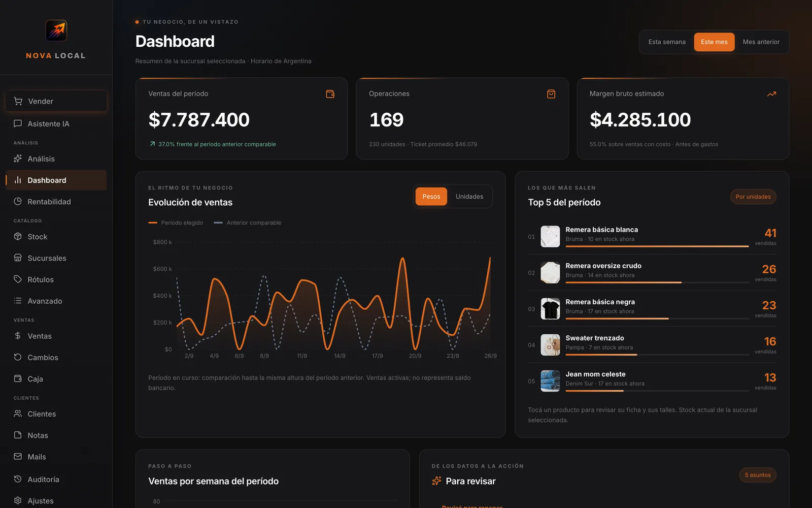Click Período elegido legend entry
Viewport: 812px width, 508px height.
pos(176,223)
